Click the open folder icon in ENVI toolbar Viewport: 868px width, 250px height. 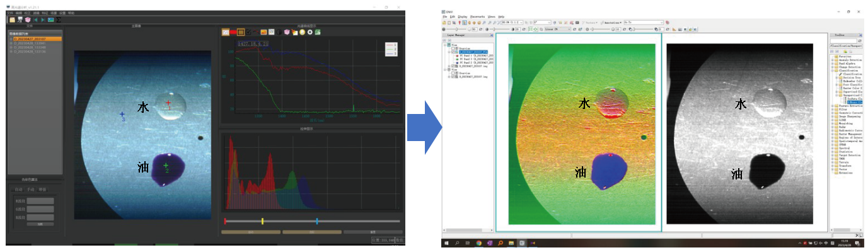click(444, 23)
